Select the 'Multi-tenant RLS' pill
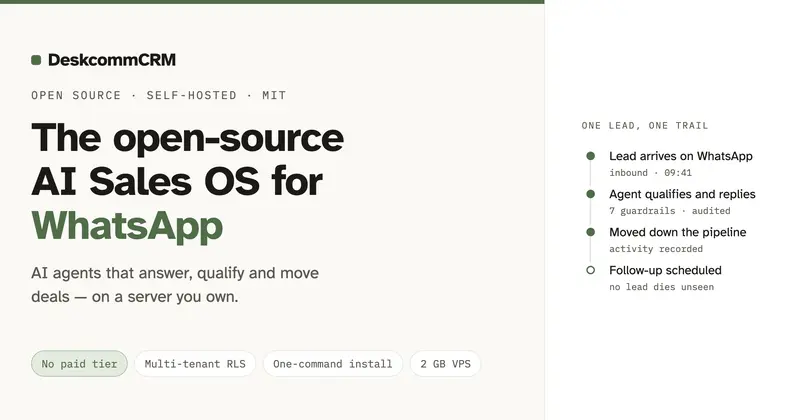The height and width of the screenshot is (420, 800). coord(195,364)
